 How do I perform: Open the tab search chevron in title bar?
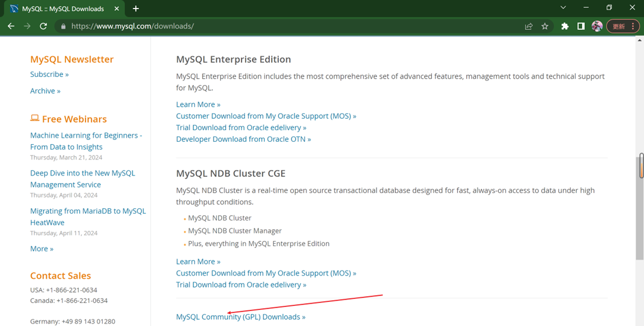point(563,7)
